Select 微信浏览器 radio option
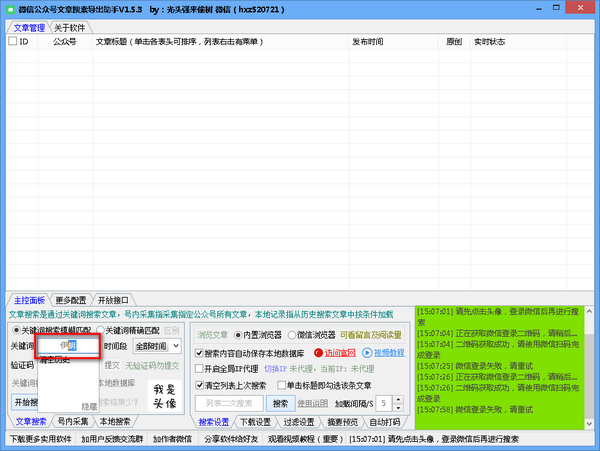The height and width of the screenshot is (451, 600). tap(292, 335)
